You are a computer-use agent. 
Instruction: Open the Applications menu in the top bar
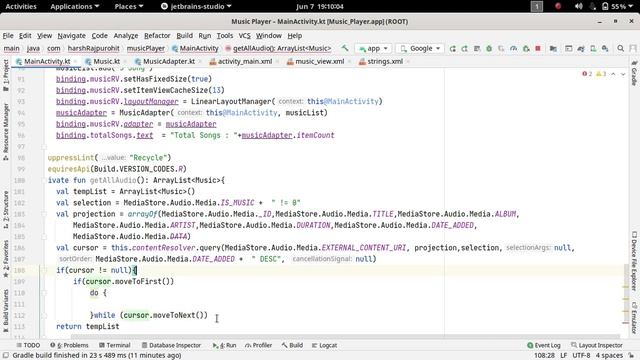(x=75, y=6)
